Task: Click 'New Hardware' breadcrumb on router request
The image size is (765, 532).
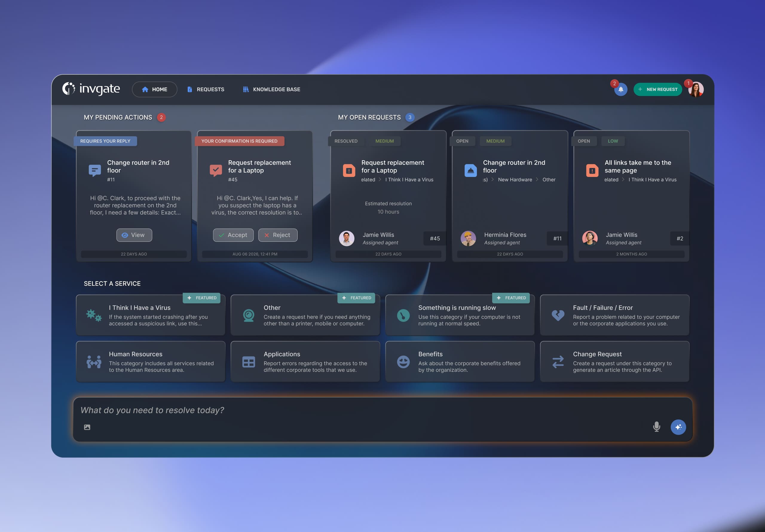Action: click(x=515, y=180)
